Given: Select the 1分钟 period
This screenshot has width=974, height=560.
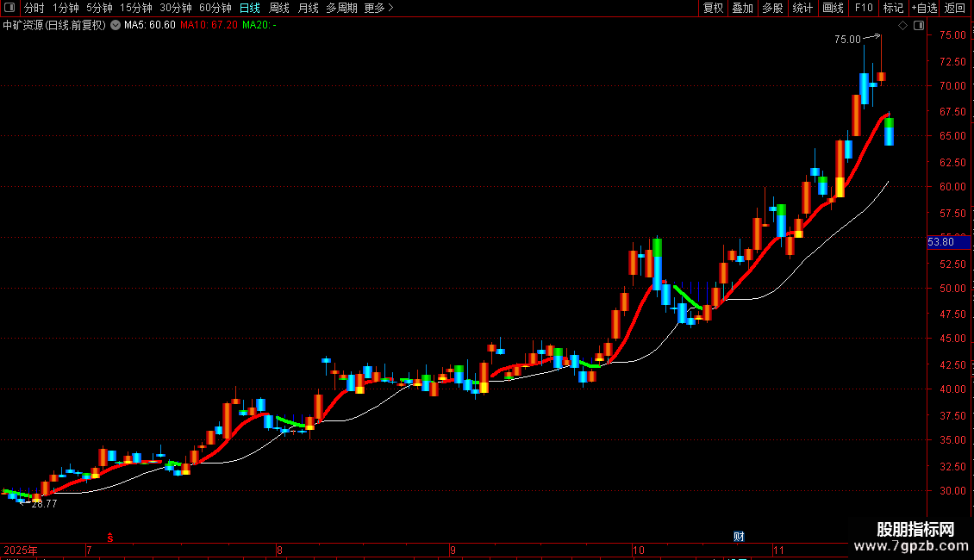Looking at the screenshot, I should [x=66, y=8].
